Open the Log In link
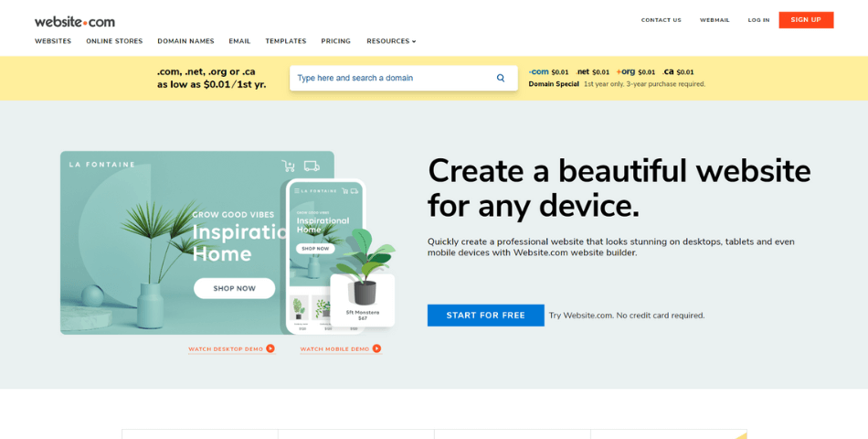The height and width of the screenshot is (439, 868). click(758, 20)
